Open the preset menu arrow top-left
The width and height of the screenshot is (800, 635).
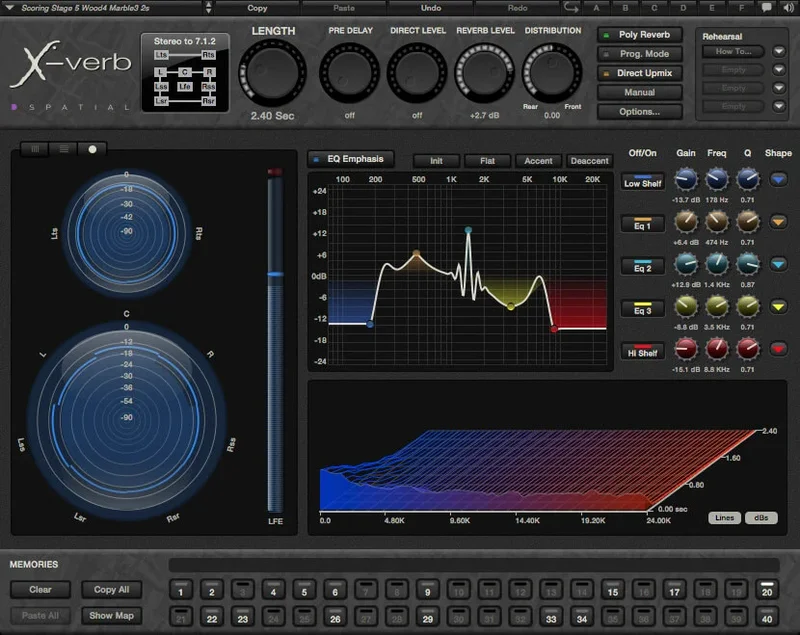point(10,8)
